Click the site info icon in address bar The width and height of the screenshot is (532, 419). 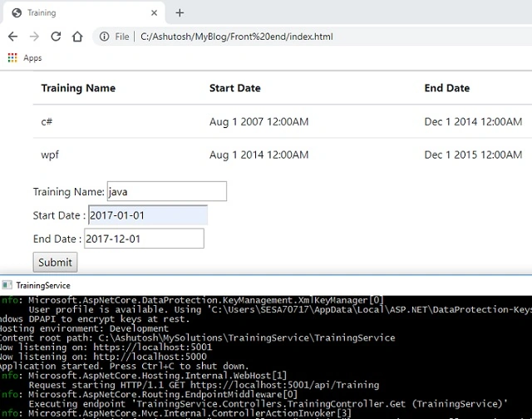104,37
